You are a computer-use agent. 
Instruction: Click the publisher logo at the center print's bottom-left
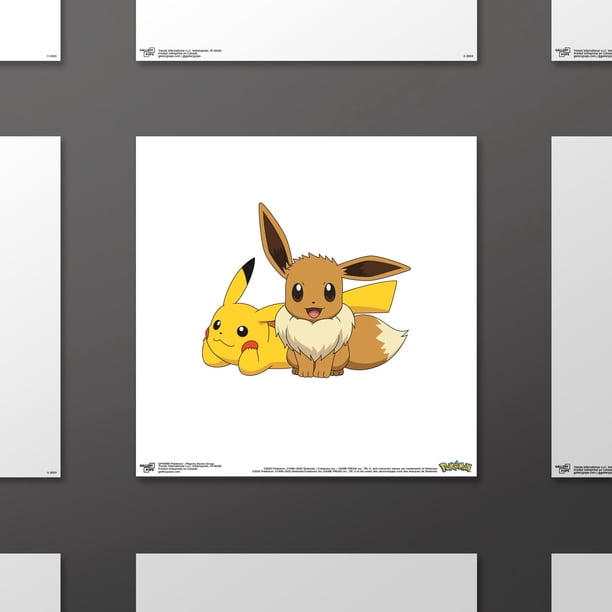coord(147,467)
